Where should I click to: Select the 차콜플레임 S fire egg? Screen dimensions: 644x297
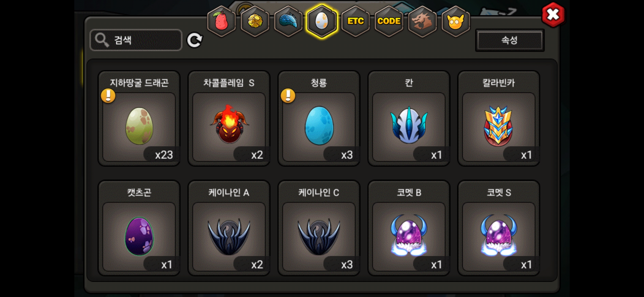coord(229,118)
